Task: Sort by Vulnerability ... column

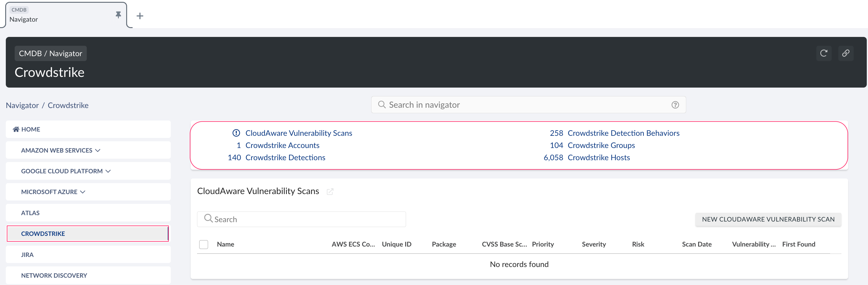Action: click(x=754, y=244)
